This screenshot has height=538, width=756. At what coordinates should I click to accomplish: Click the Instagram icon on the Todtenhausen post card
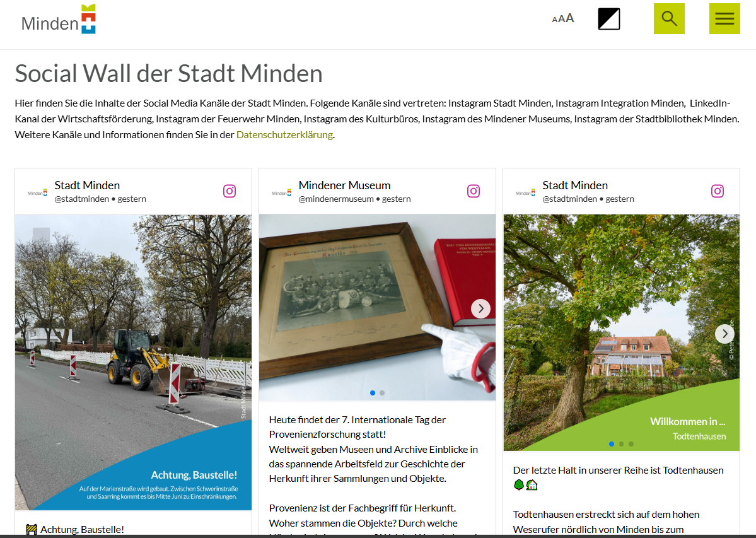717,190
